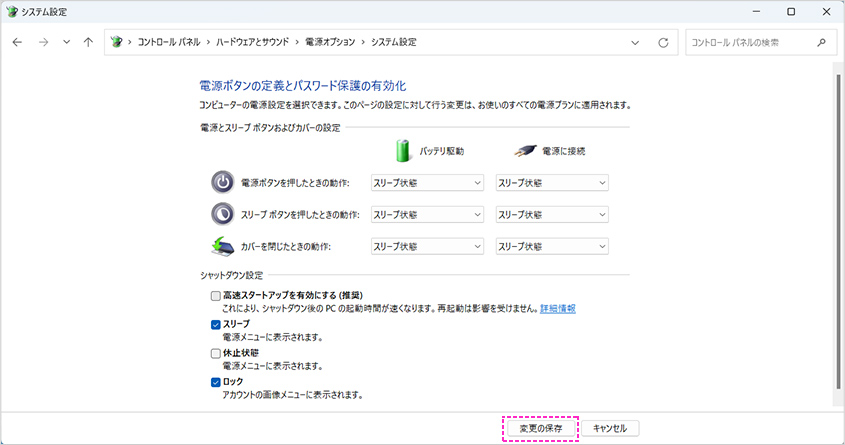Click the Refresh button in address bar
Screen dimensions: 845x445
click(x=663, y=43)
